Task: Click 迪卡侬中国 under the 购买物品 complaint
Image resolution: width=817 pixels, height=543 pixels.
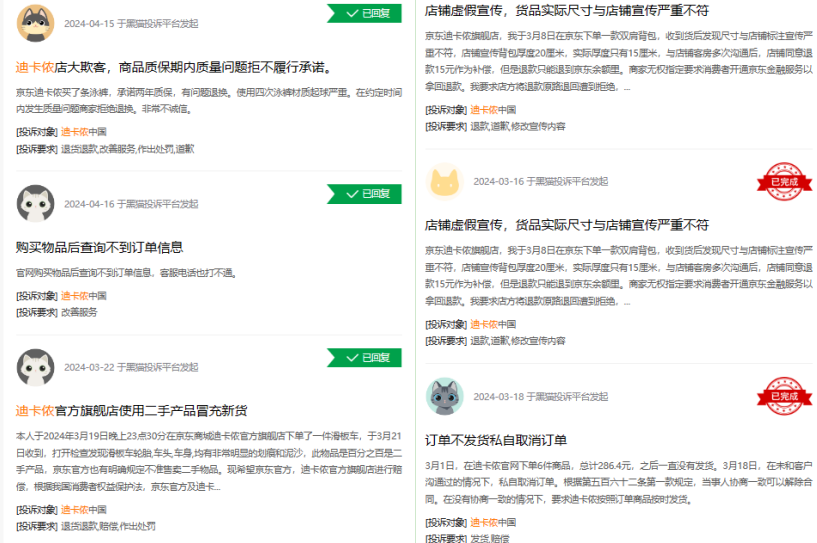Action: click(83, 296)
